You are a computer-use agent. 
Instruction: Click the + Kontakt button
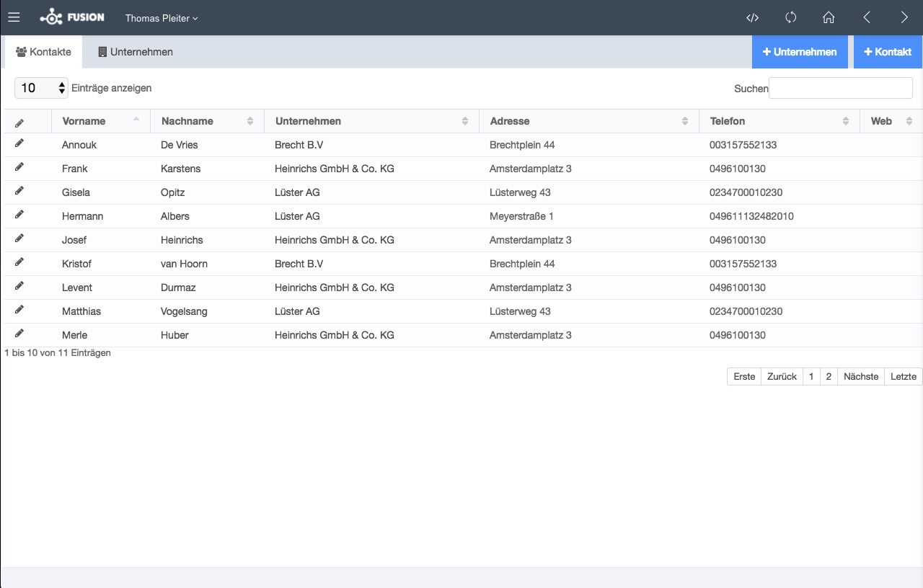coord(888,52)
